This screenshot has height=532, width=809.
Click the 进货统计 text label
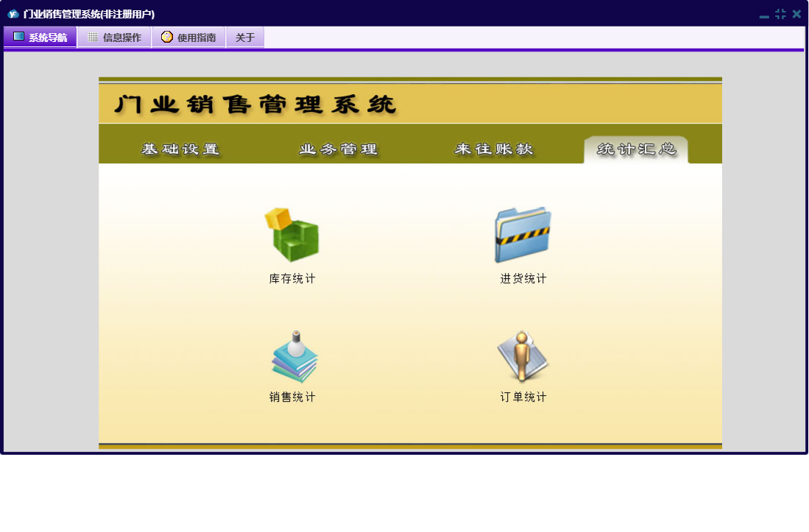pos(523,279)
